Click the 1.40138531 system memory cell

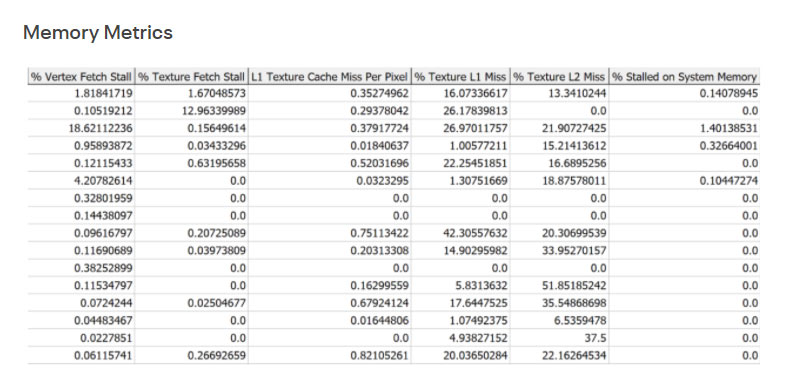(684, 128)
